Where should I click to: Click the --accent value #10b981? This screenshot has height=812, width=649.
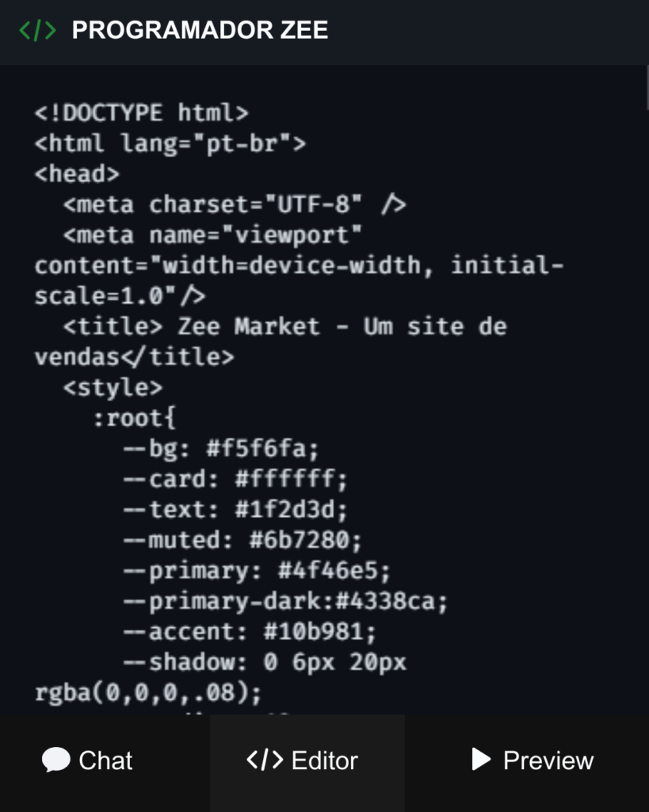[319, 632]
